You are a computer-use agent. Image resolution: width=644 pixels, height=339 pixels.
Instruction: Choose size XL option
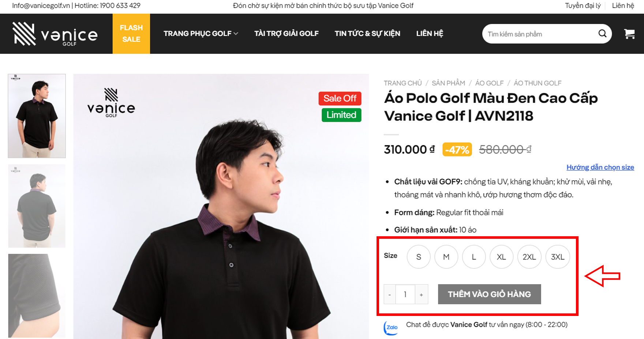coord(501,257)
